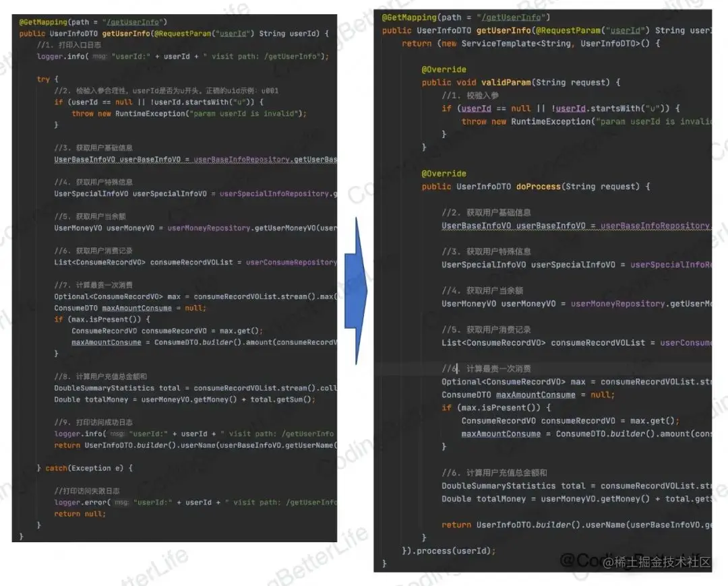Screen dimensions: 728x586
Task: Click "UserMoneyVO userMoneyVO" in the left snippet
Action: [104, 228]
